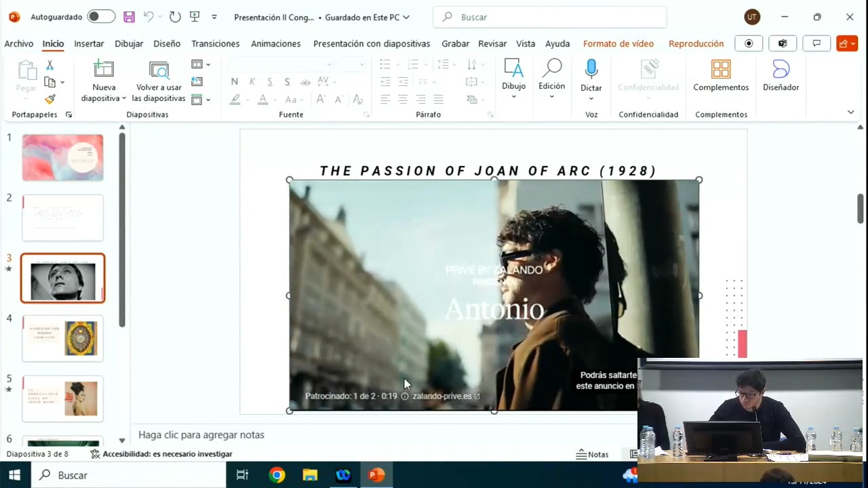Open Task View on the taskbar
The height and width of the screenshot is (488, 868).
click(242, 475)
